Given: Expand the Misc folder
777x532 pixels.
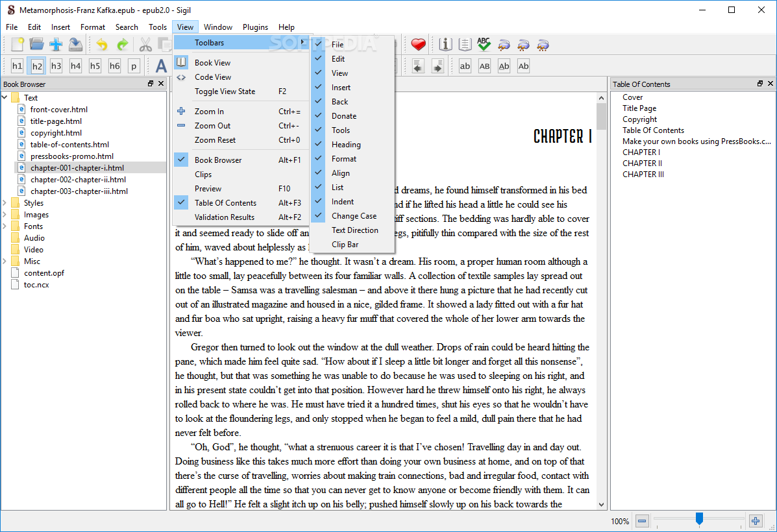Looking at the screenshot, I should point(5,261).
